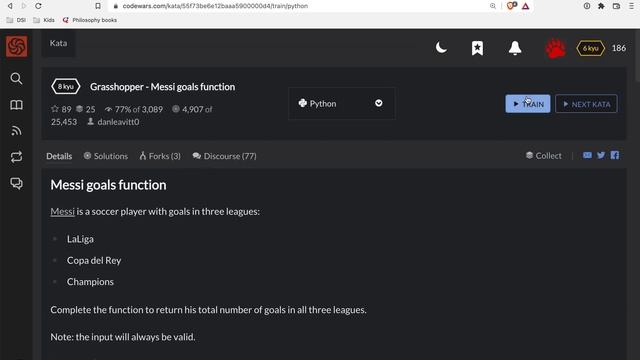This screenshot has height=360, width=640.
Task: Open the Python language dropdown
Action: 342,103
